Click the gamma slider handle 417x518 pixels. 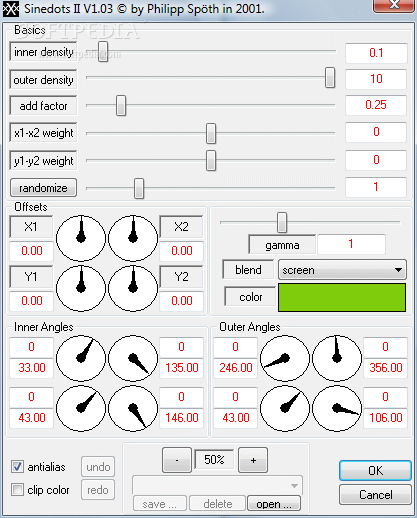click(x=282, y=222)
